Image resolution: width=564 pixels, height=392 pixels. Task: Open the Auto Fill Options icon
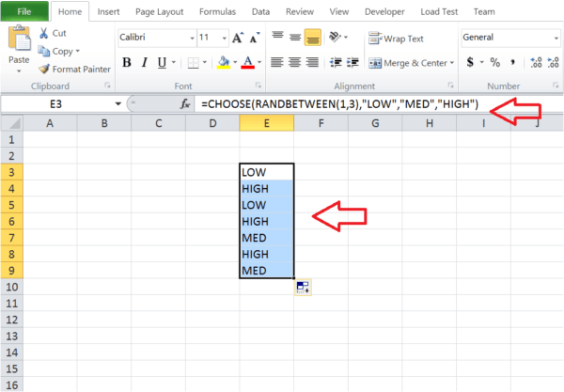(303, 288)
